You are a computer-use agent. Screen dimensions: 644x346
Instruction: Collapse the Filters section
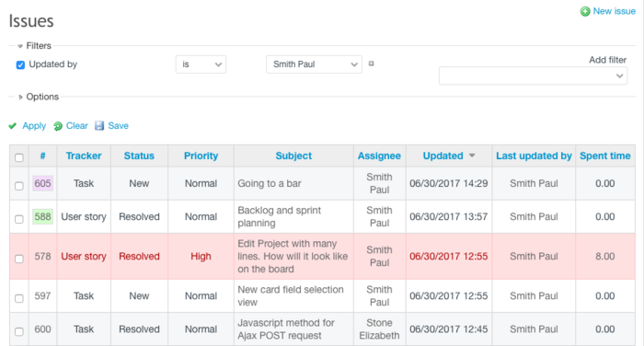pyautogui.click(x=35, y=46)
